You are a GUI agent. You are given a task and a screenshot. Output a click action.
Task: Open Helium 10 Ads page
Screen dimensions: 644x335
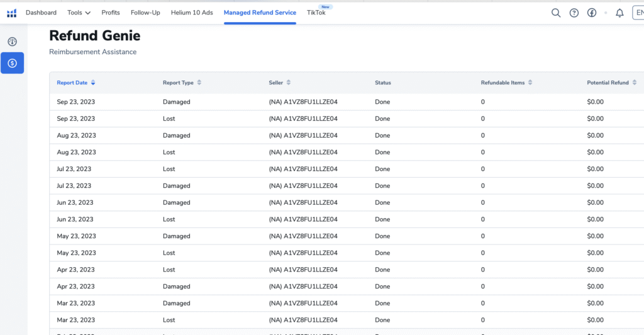(192, 13)
